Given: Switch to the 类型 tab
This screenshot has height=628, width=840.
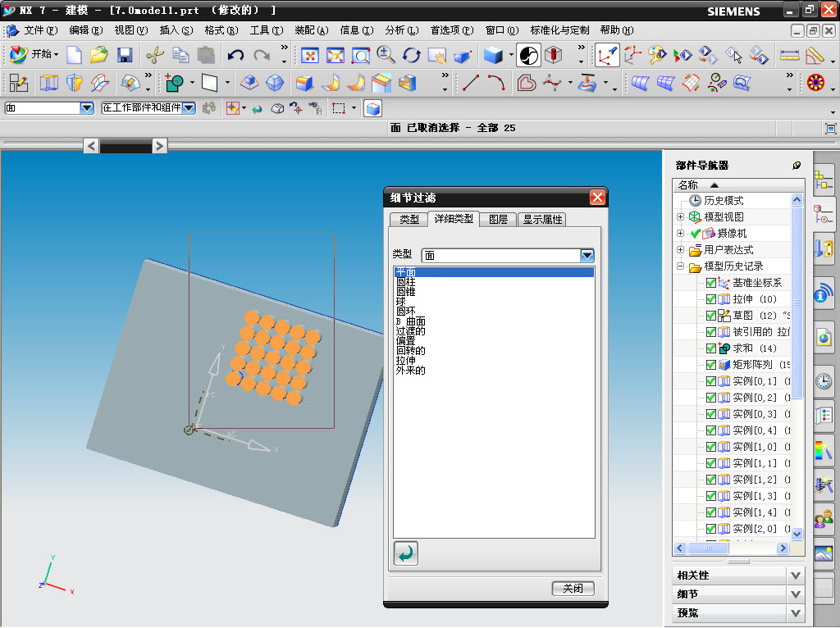Looking at the screenshot, I should [x=409, y=220].
